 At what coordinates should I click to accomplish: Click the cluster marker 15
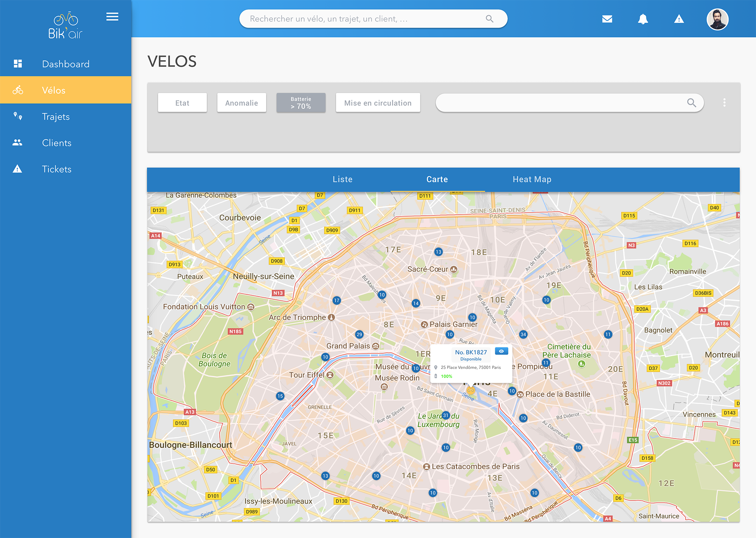280,396
